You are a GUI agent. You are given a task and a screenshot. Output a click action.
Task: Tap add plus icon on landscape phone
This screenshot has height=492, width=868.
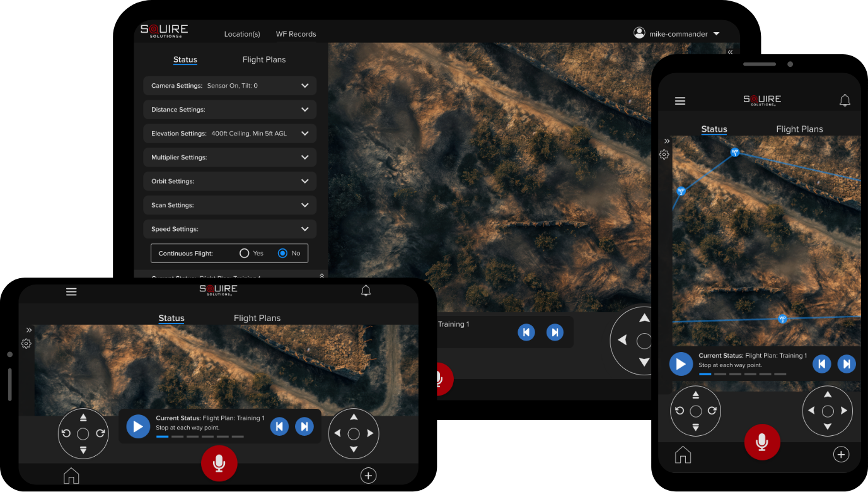tap(368, 476)
